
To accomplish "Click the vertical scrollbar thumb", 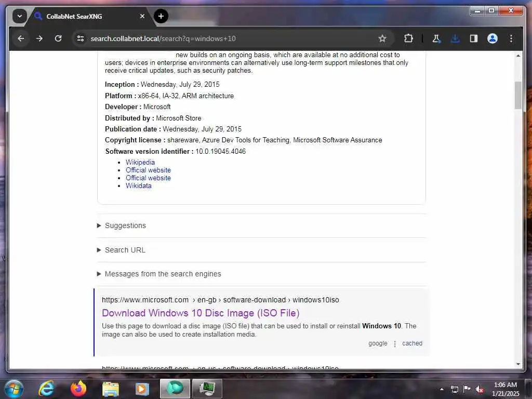I will 518,95.
